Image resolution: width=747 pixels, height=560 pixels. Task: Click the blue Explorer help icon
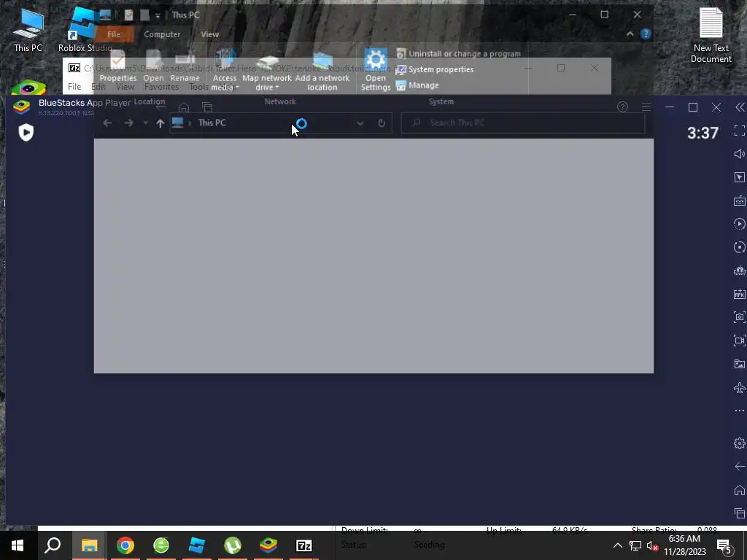coord(646,34)
